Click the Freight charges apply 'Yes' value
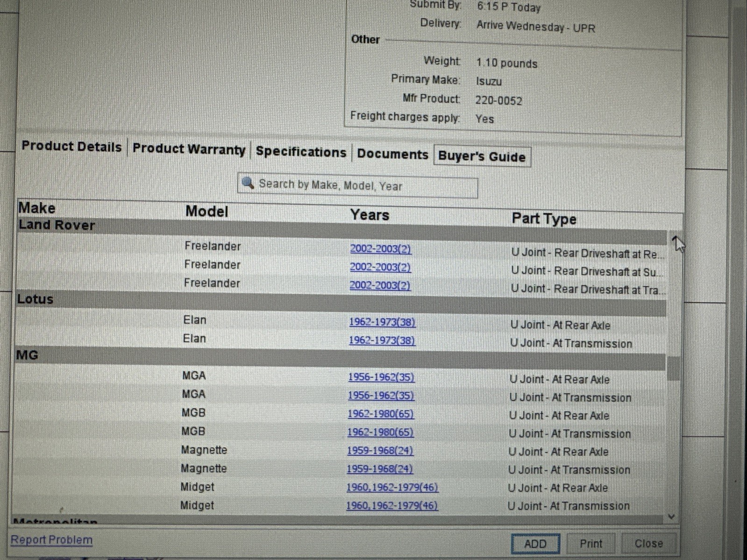 (x=484, y=119)
